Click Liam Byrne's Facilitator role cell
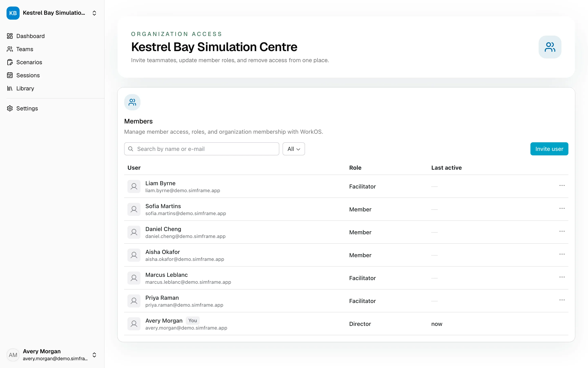The image size is (588, 368). point(363,186)
